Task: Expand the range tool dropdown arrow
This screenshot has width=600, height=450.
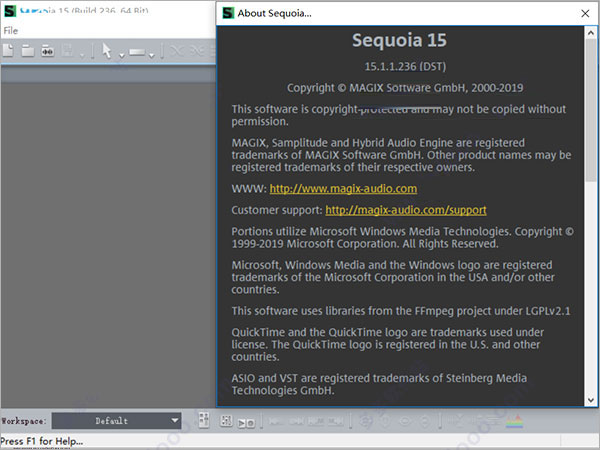Action: click(x=152, y=56)
